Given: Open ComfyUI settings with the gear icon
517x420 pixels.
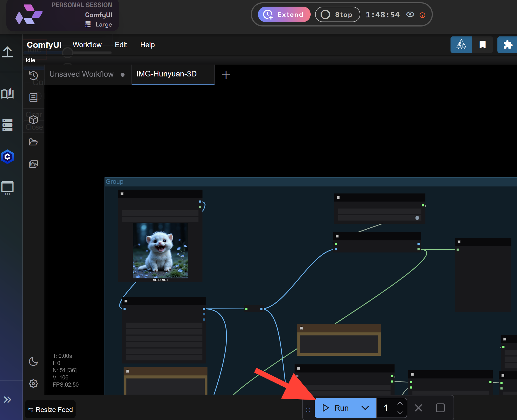Looking at the screenshot, I should tap(33, 384).
